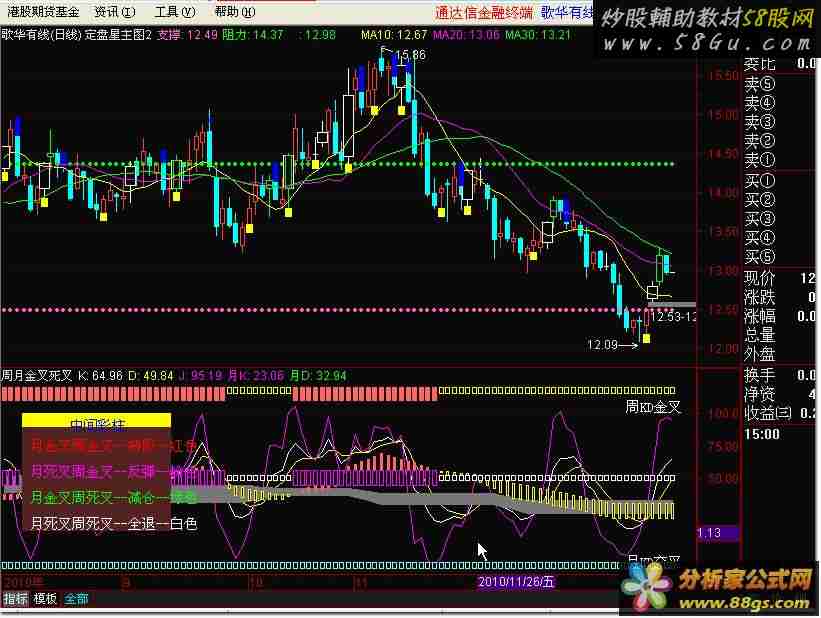Click the 换手 quote label

[759, 375]
